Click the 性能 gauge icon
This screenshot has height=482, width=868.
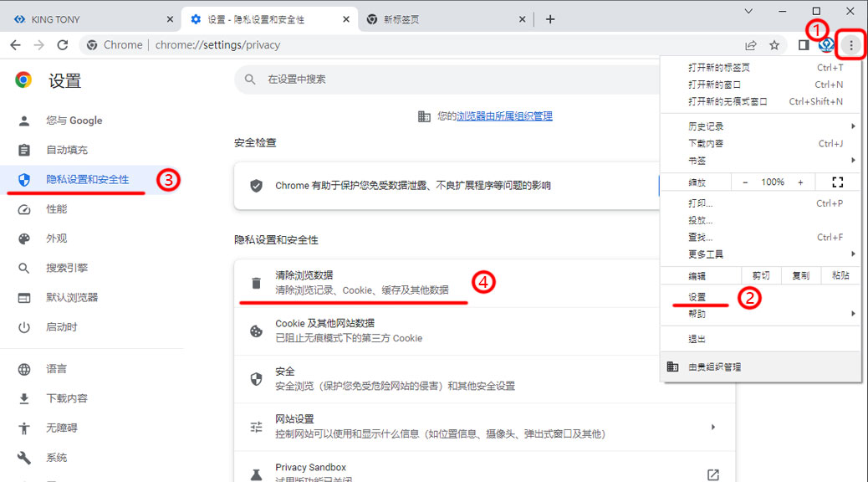coord(23,209)
